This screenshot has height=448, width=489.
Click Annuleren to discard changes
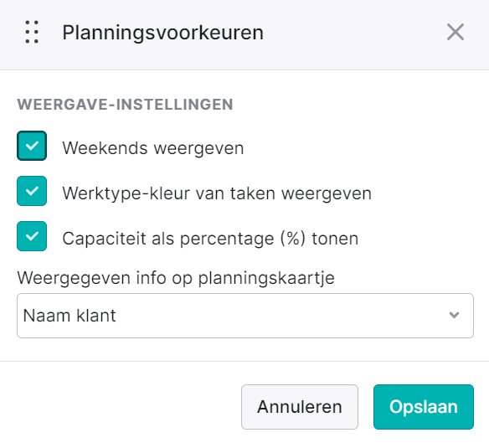[300, 407]
